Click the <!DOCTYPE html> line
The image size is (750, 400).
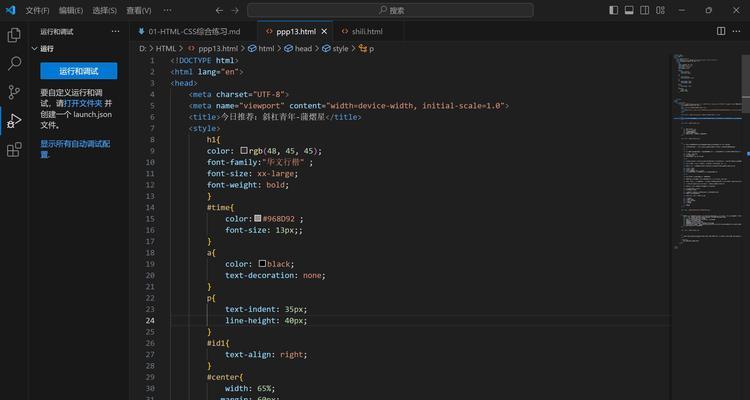[204, 60]
